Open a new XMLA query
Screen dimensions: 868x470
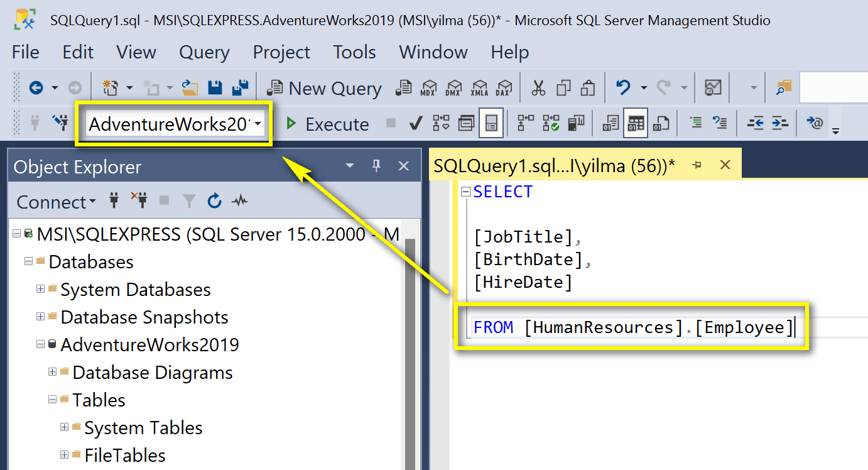point(479,88)
